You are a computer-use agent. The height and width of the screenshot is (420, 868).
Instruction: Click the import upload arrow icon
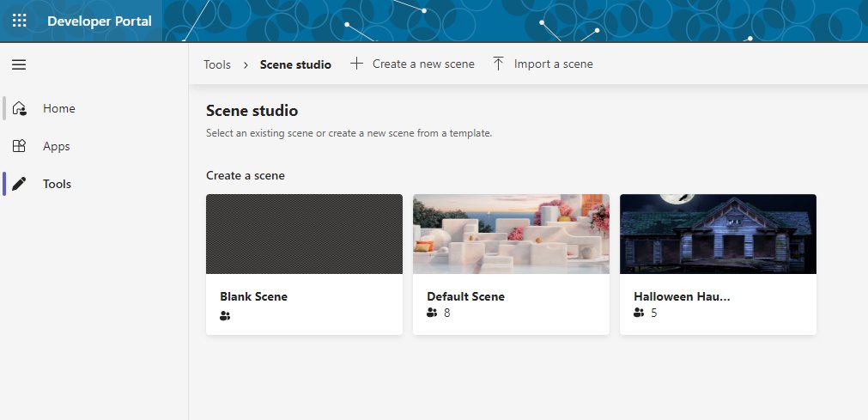point(498,64)
